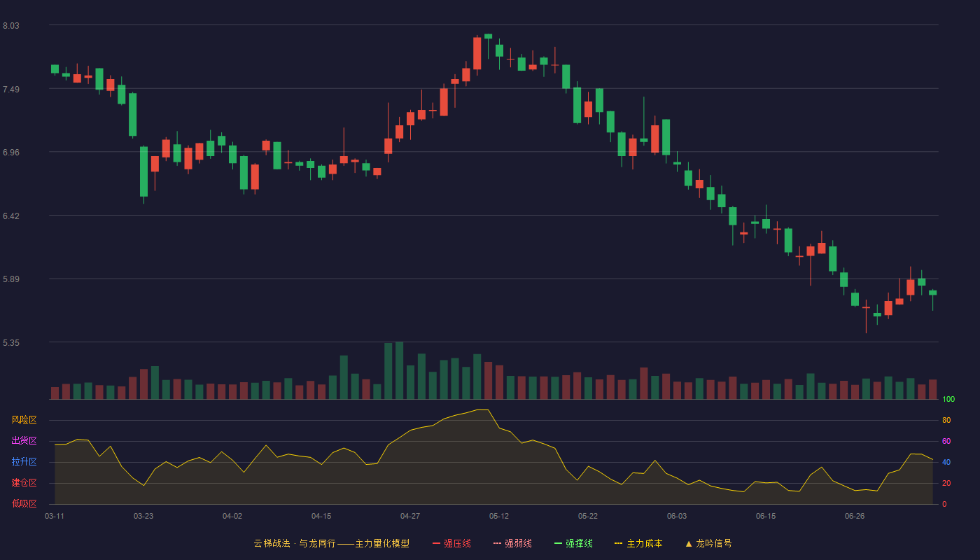Click the pink dashed 强弱线 marker

tap(498, 543)
